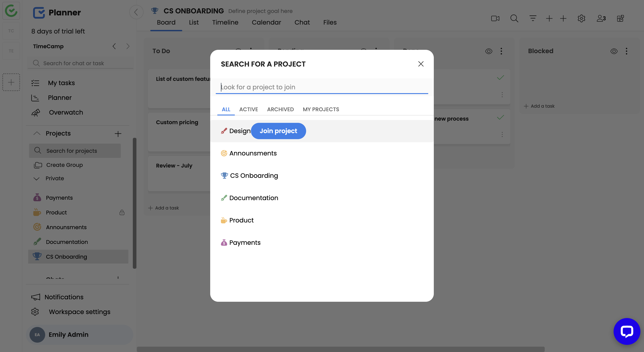Mark the new process task checkmark
This screenshot has height=352, width=644.
point(500,117)
